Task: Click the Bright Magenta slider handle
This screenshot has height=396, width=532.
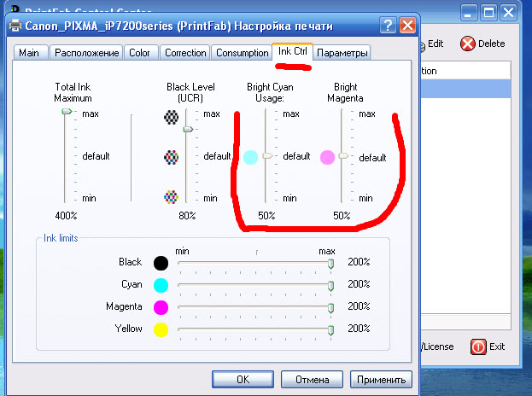Action: pyautogui.click(x=343, y=155)
